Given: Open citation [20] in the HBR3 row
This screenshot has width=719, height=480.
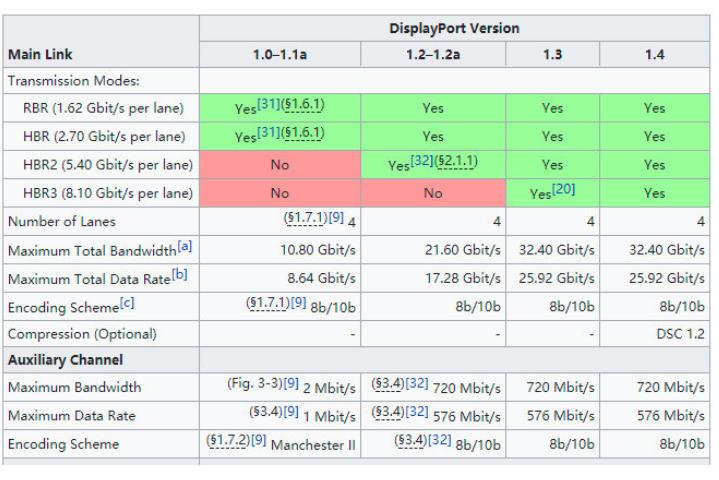Looking at the screenshot, I should coord(561,190).
